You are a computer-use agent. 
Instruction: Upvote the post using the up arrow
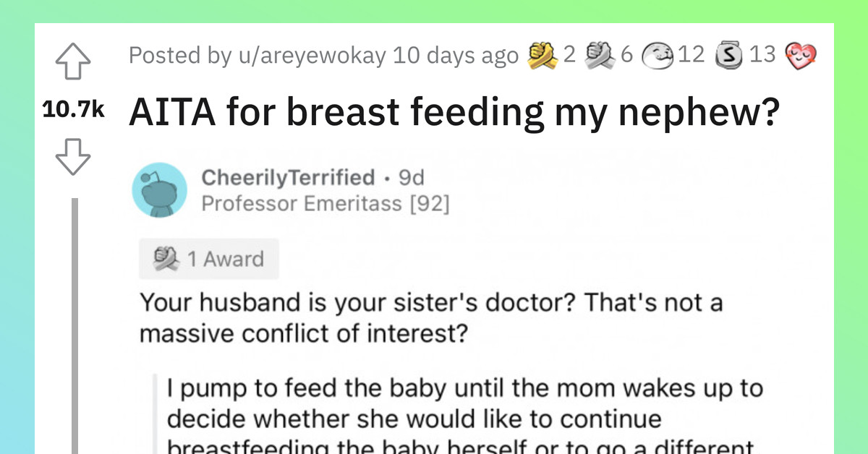(x=72, y=62)
